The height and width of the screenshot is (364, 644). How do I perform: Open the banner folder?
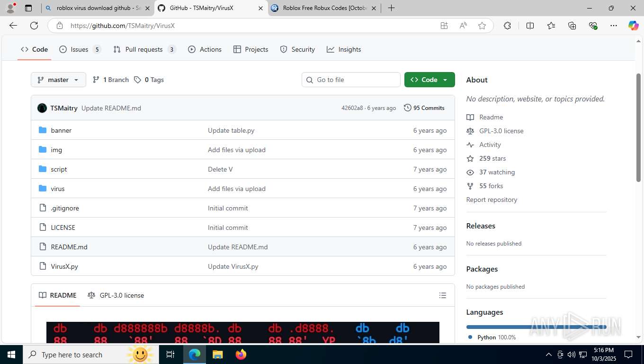pyautogui.click(x=61, y=130)
